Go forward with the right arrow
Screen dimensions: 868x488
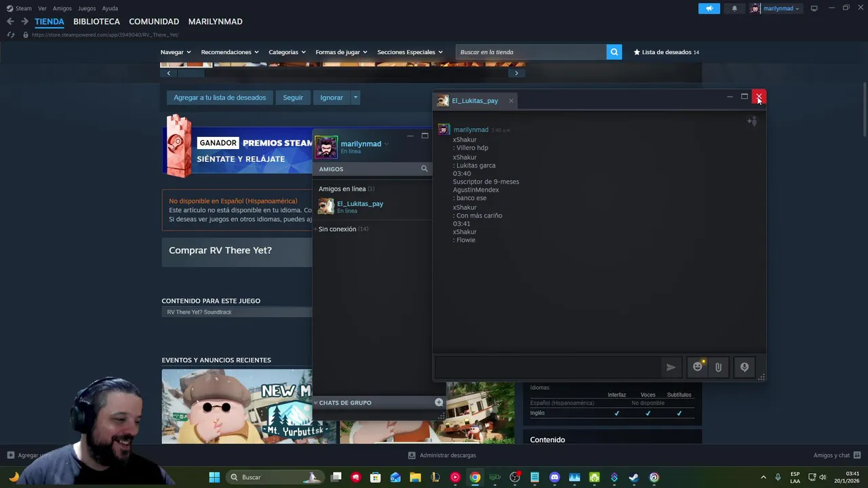[x=24, y=22]
